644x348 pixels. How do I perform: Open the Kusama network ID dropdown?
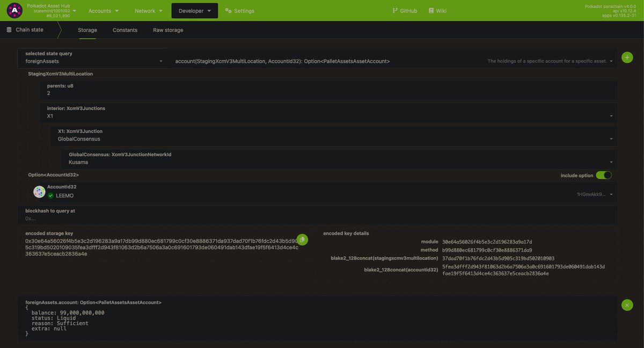(x=339, y=158)
